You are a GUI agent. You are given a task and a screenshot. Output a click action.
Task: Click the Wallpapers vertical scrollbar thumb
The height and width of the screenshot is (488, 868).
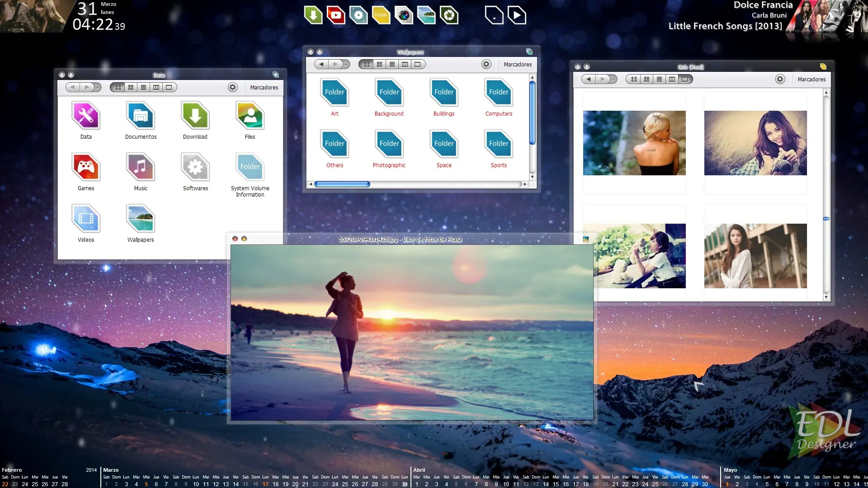[532, 113]
